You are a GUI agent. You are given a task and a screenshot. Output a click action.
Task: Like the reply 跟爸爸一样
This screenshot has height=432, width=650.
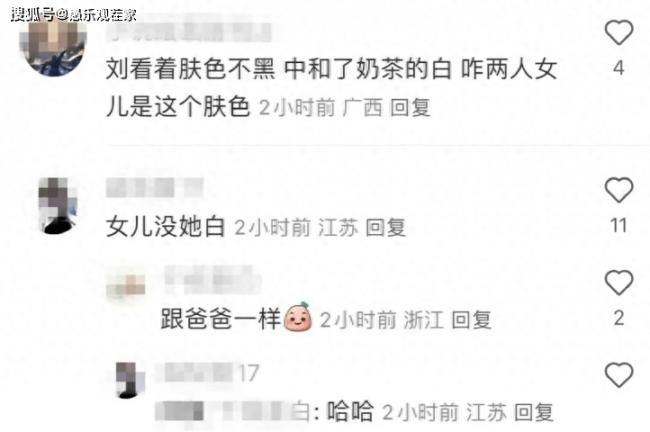point(619,282)
